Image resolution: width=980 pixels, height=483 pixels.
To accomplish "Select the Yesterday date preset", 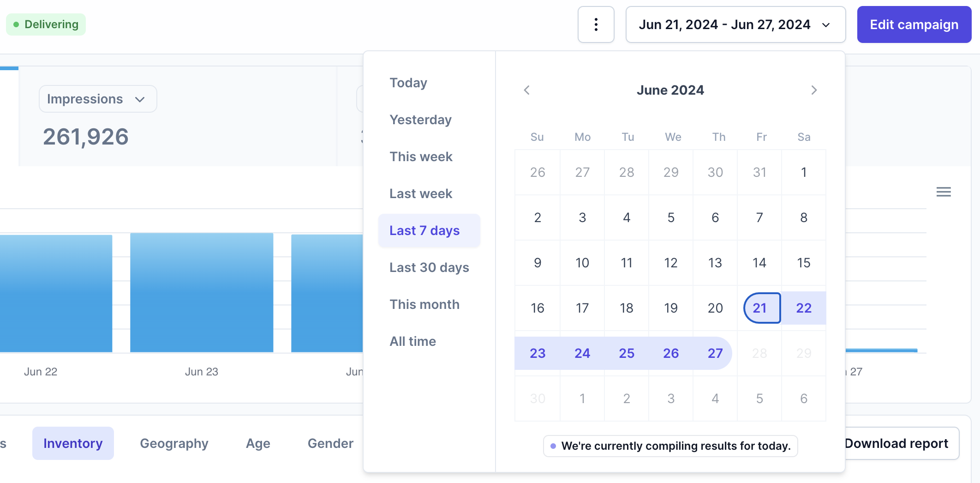I will click(x=420, y=120).
